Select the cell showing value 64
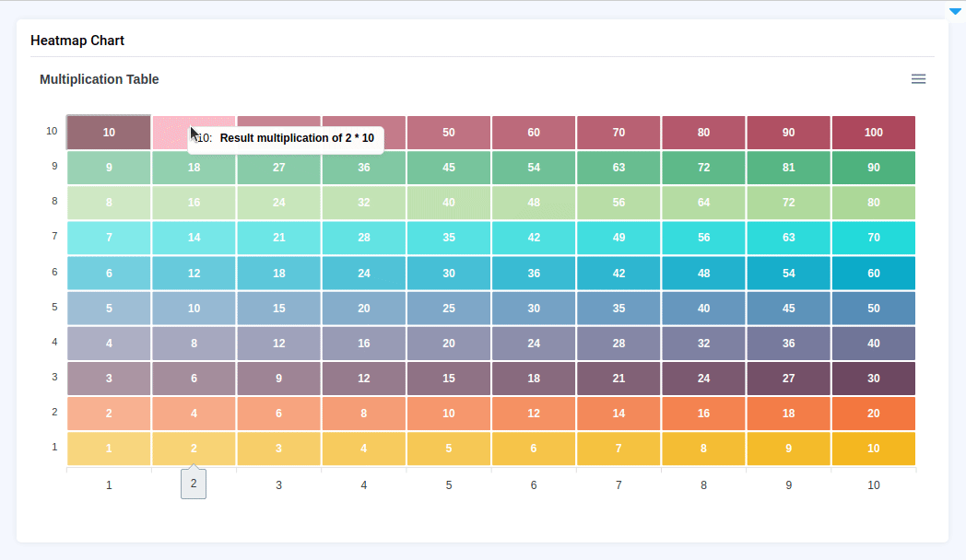The height and width of the screenshot is (560, 966). 703,203
